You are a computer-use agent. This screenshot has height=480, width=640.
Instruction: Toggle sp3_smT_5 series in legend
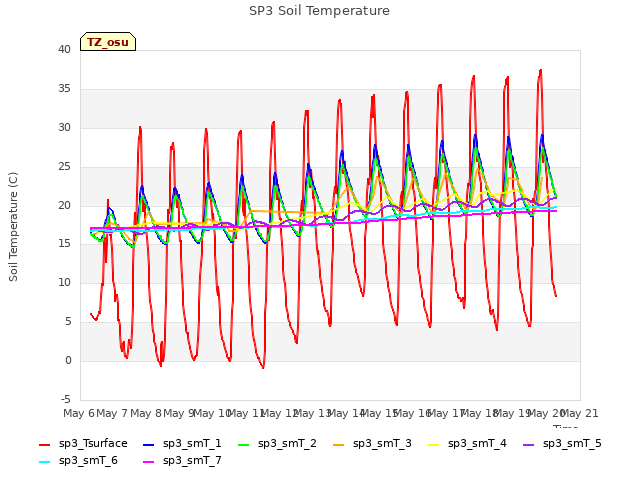click(x=562, y=444)
